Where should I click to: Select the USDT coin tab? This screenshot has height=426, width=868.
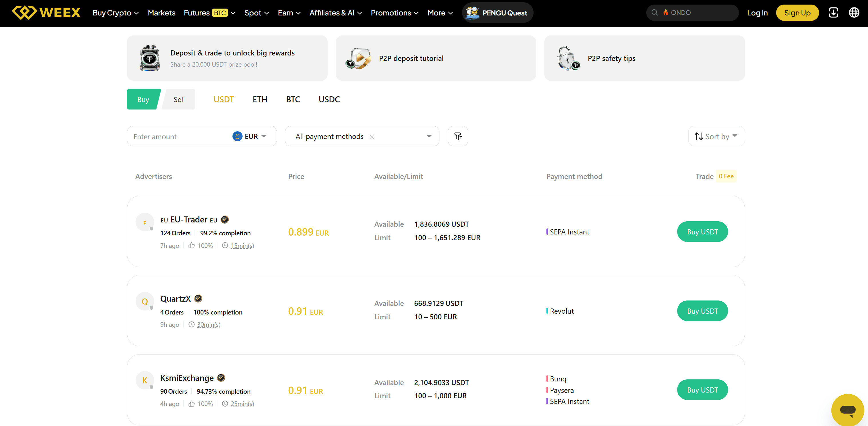(x=224, y=99)
